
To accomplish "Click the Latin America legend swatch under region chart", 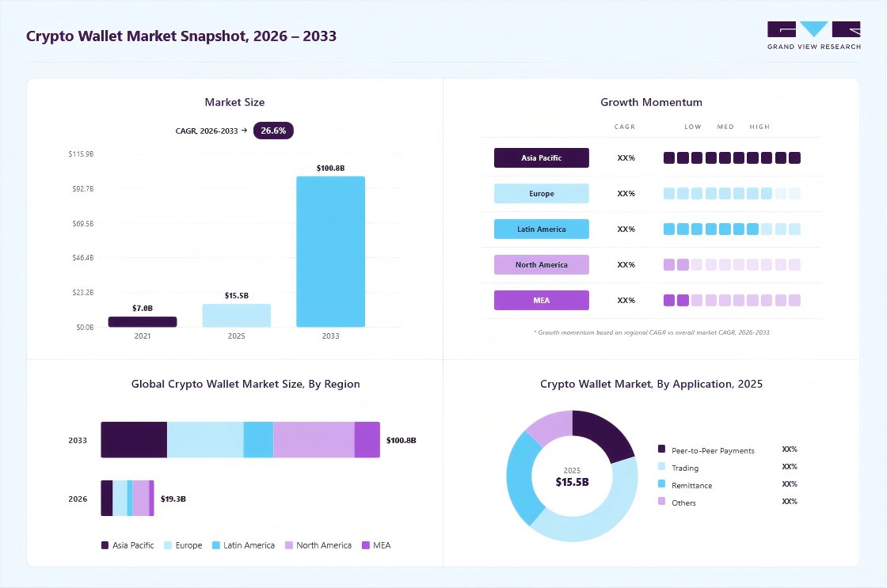I will pos(215,545).
